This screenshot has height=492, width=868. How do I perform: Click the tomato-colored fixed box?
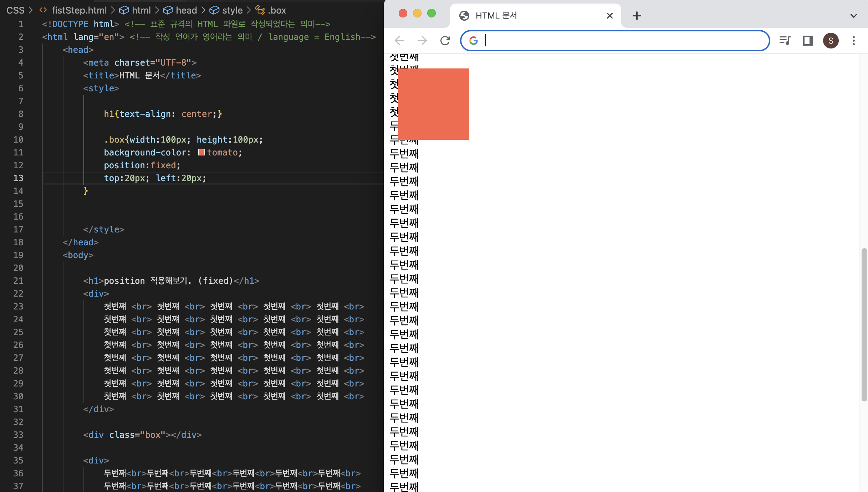434,104
